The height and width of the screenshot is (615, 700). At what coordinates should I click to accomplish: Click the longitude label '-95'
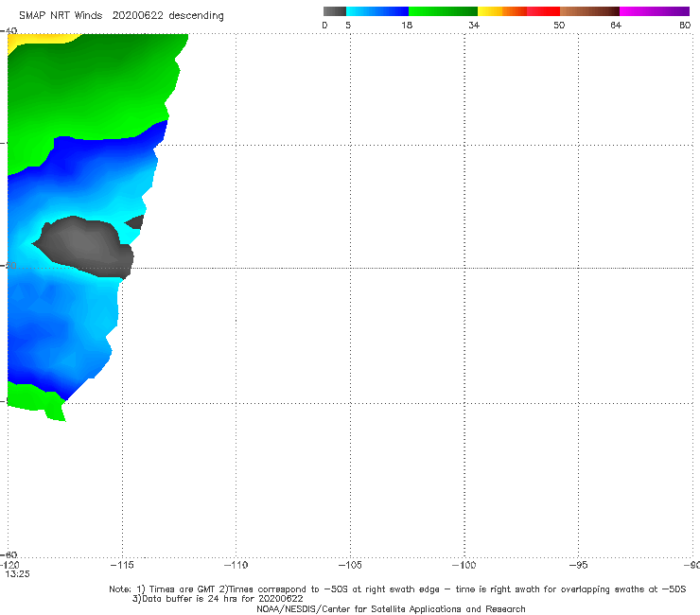(x=579, y=565)
